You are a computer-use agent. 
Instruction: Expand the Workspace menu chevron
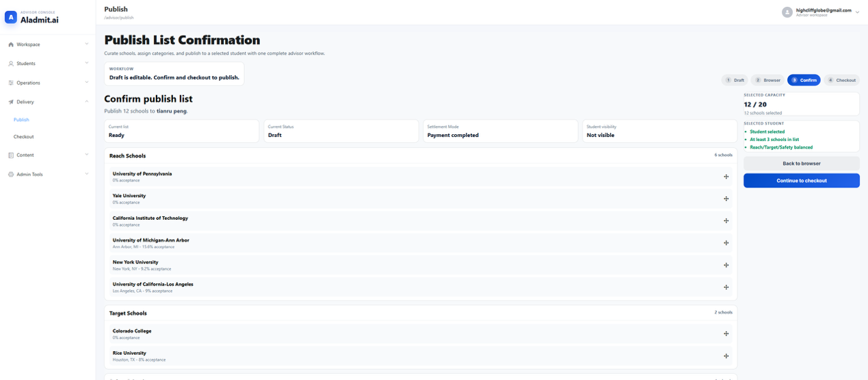click(87, 45)
